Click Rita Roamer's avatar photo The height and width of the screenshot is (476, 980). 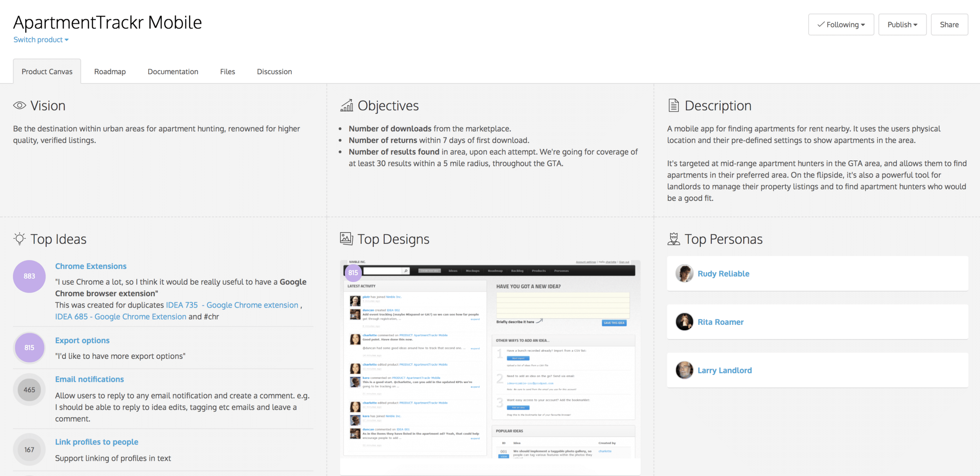pos(684,322)
